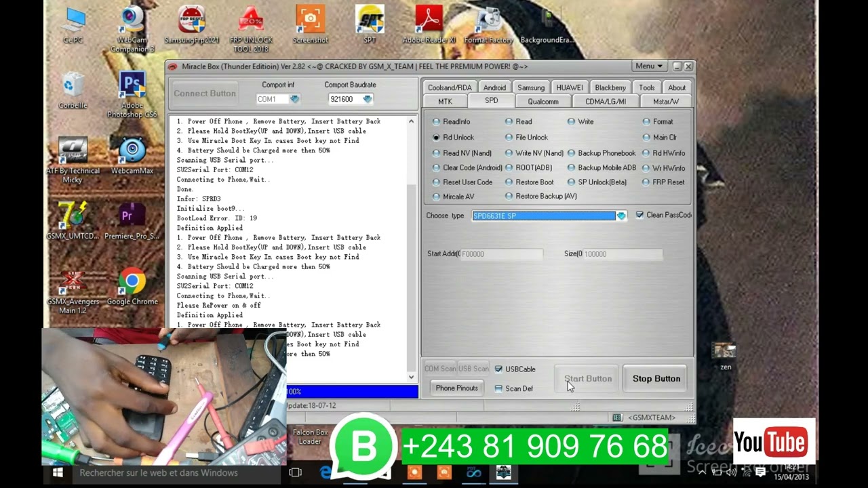Open the Choose type SPD6631E dropdown
868x488 pixels.
(x=620, y=216)
